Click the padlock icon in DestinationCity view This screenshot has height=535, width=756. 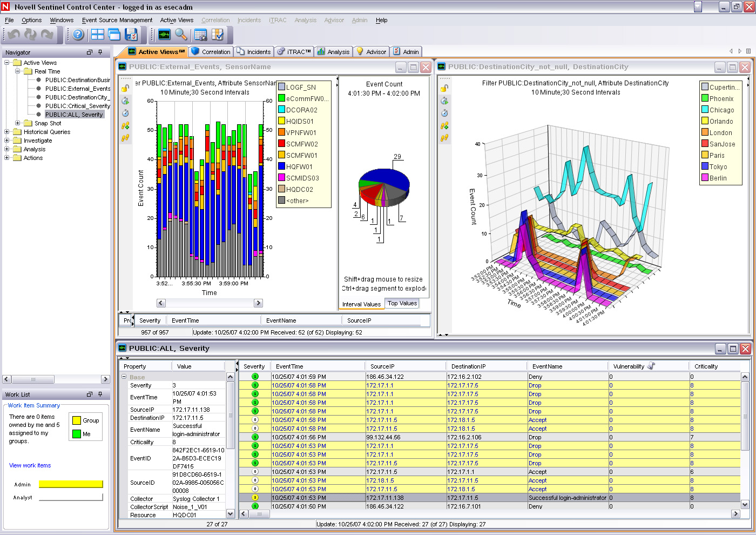click(444, 88)
